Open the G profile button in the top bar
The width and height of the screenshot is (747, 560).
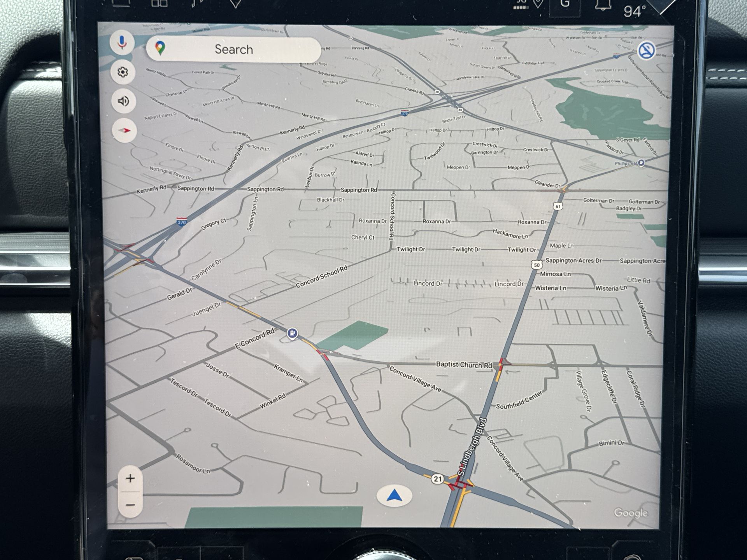coord(565,5)
